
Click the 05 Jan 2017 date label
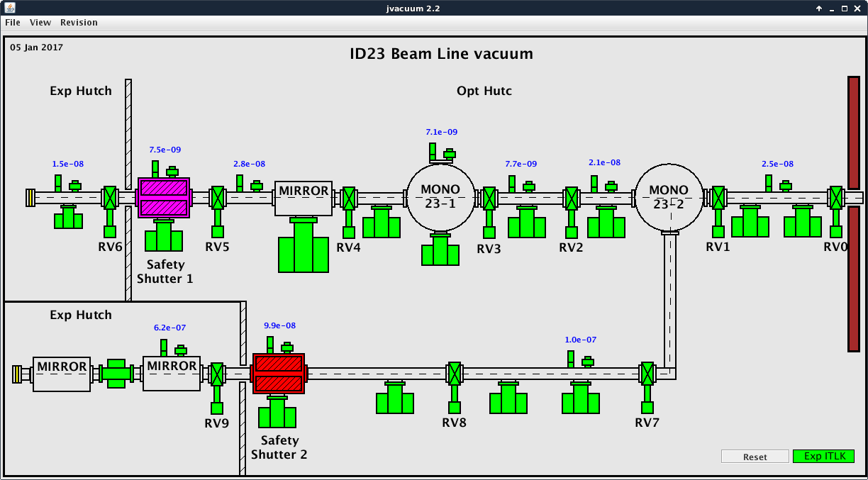coord(36,48)
